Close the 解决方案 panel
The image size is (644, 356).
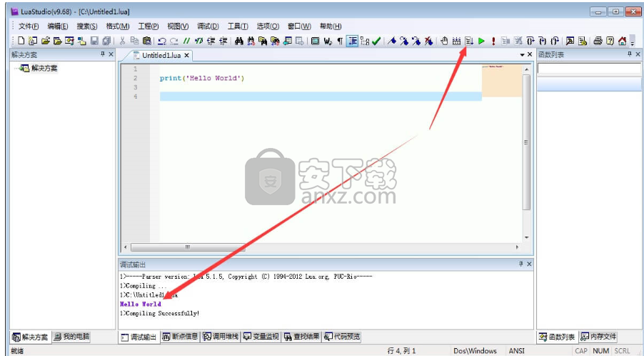111,54
